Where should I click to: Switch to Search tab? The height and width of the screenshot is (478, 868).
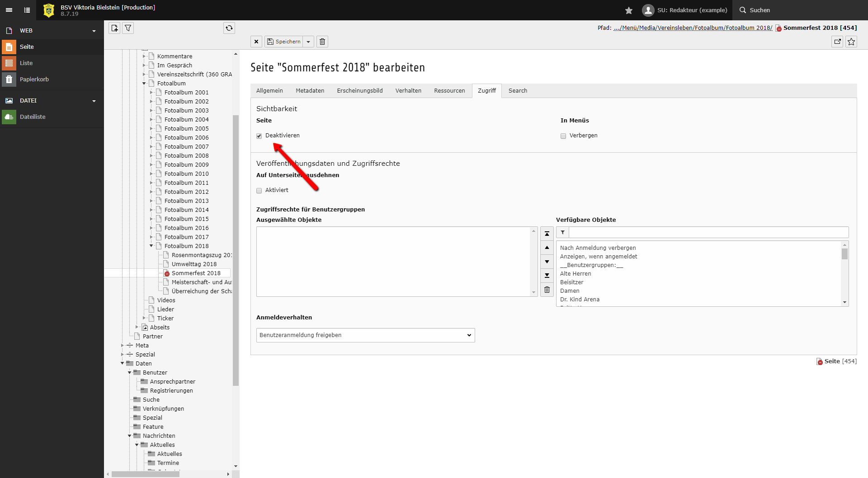point(518,91)
